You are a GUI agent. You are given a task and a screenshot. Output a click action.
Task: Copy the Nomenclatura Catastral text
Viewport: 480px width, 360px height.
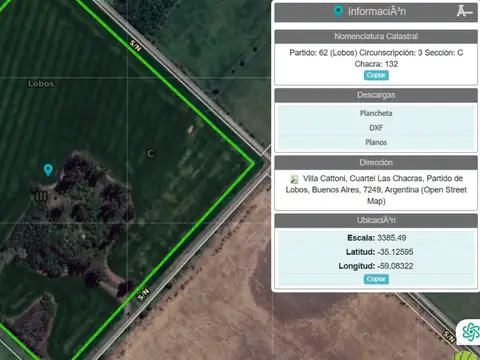pos(376,75)
